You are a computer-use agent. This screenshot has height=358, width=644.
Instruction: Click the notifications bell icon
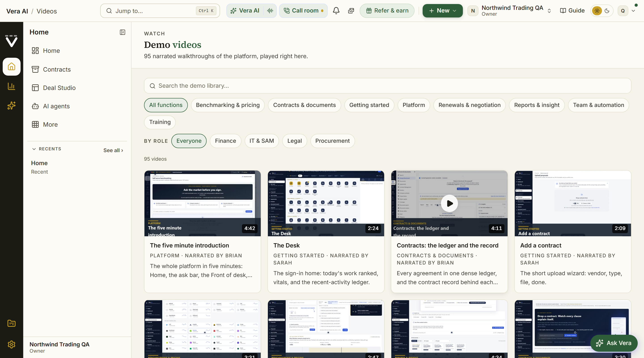pos(336,11)
